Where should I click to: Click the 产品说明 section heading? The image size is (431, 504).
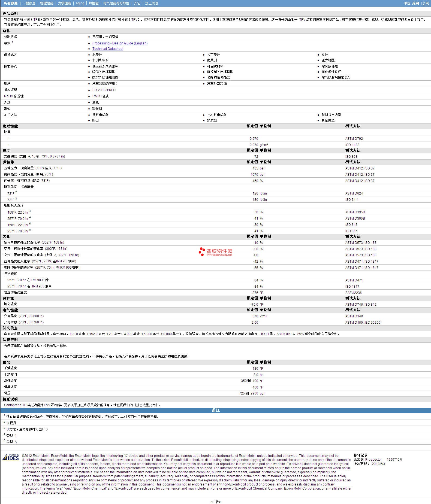[10, 14]
